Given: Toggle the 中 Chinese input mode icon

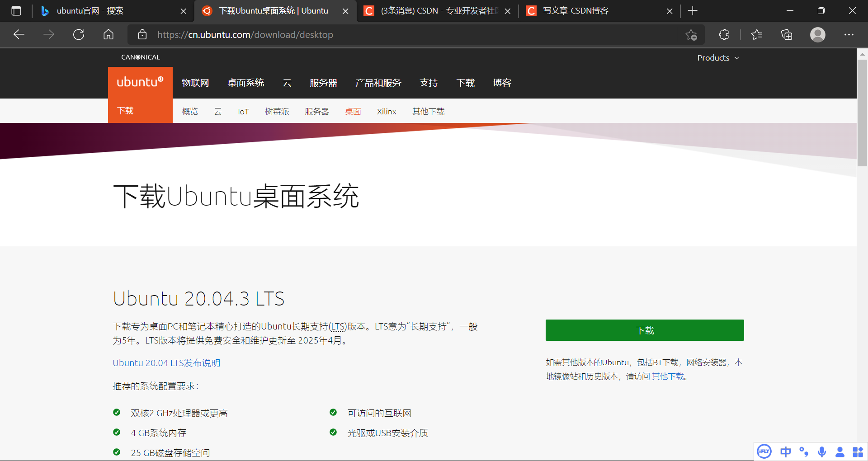Looking at the screenshot, I should (786, 452).
